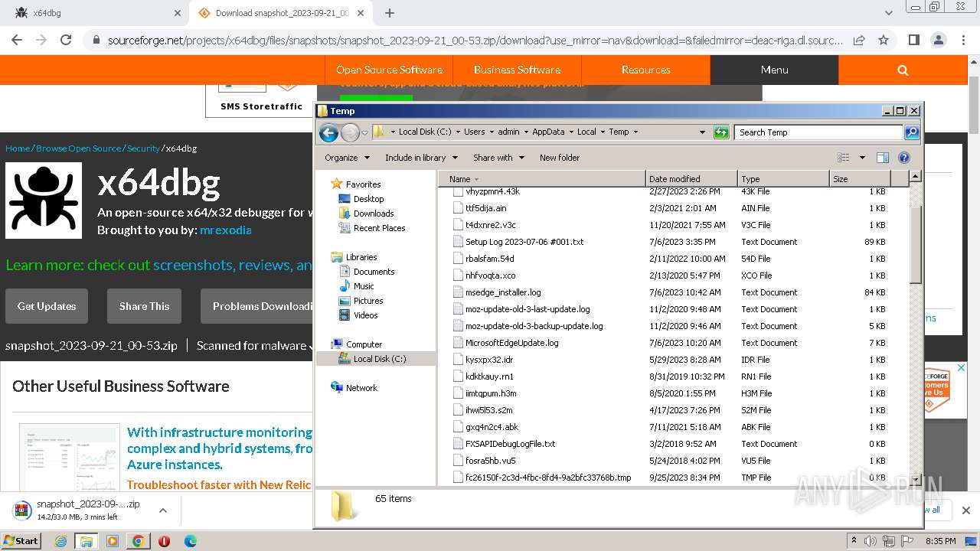Click the Explorer Forward navigation arrow

tap(350, 132)
